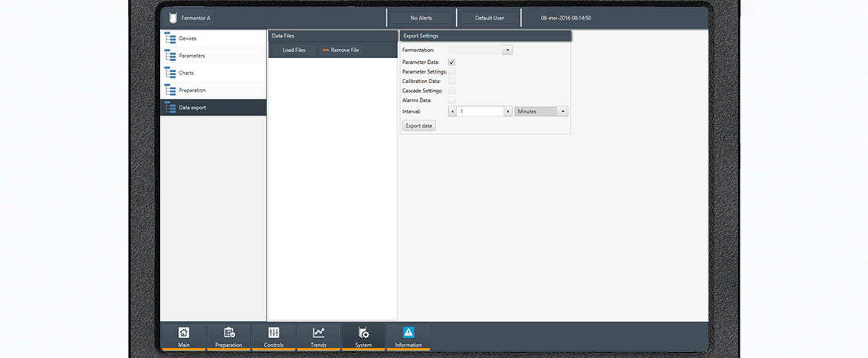
Task: Increase interval with right arrow stepper
Action: 508,111
